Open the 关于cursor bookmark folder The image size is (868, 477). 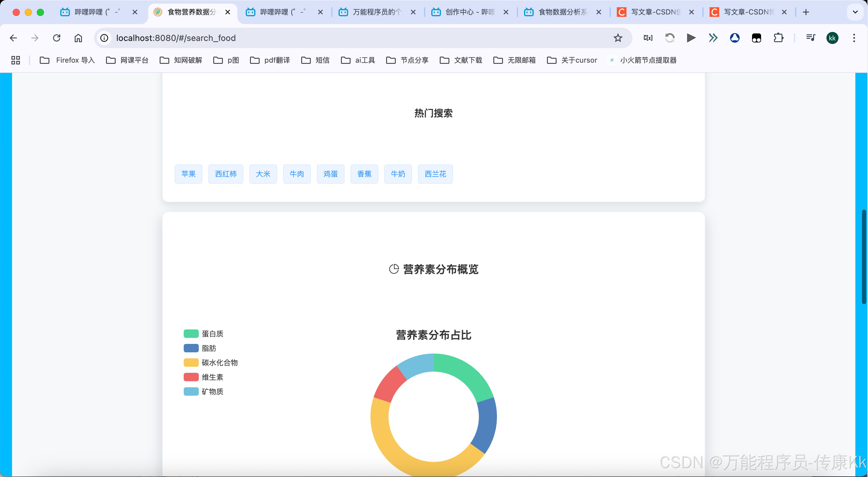click(572, 60)
